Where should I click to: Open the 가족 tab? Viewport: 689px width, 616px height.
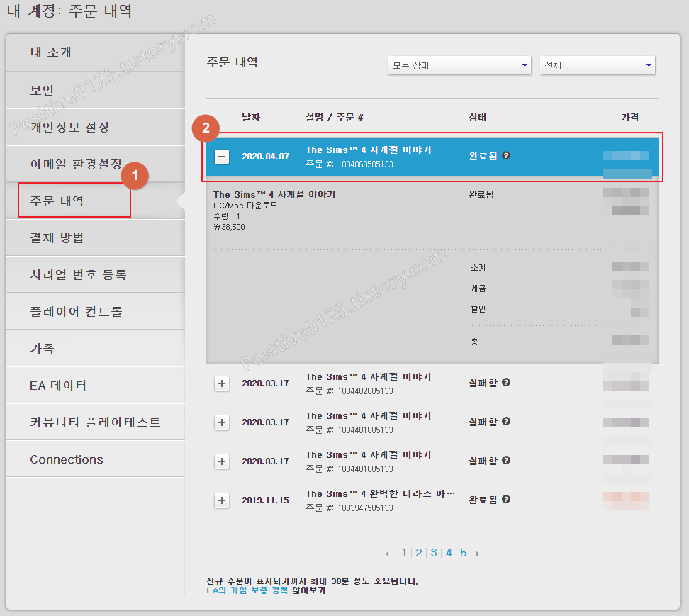pyautogui.click(x=96, y=349)
